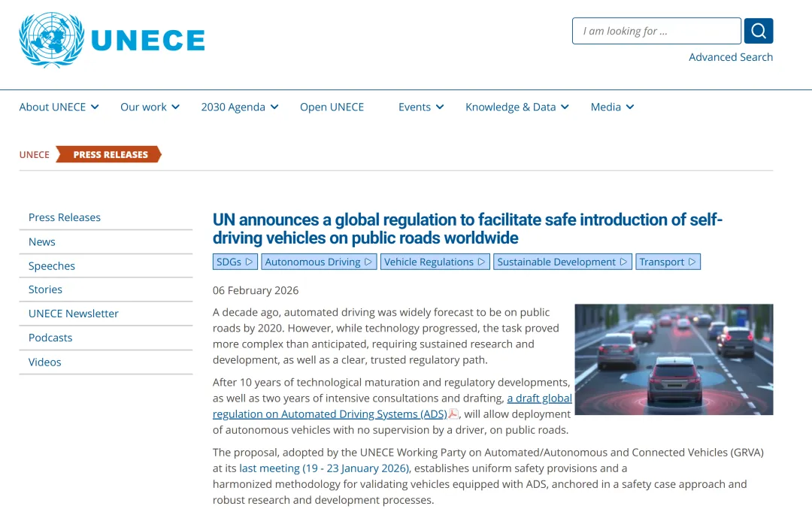
Task: Click the Vehicle Regulations tag label
Action: point(429,262)
